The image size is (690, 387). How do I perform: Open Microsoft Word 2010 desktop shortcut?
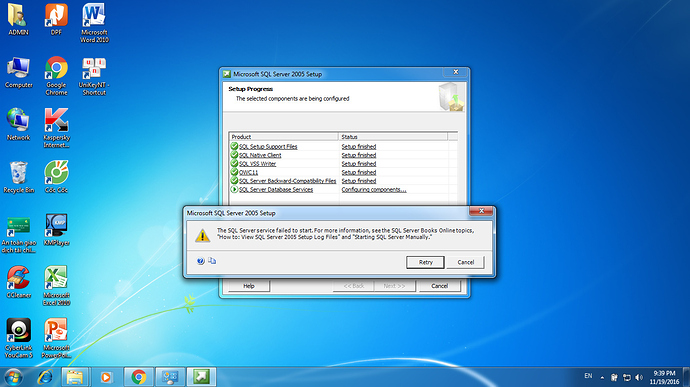click(x=94, y=22)
